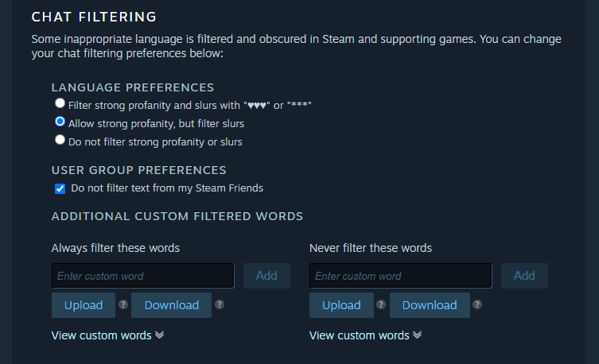Click Add button for never-filtered words
599x364 pixels.
pyautogui.click(x=524, y=276)
